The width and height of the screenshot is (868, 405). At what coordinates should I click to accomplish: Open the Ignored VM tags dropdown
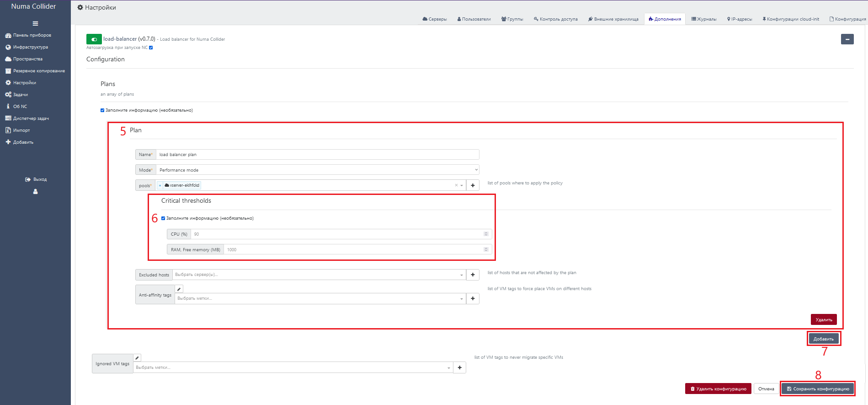293,367
